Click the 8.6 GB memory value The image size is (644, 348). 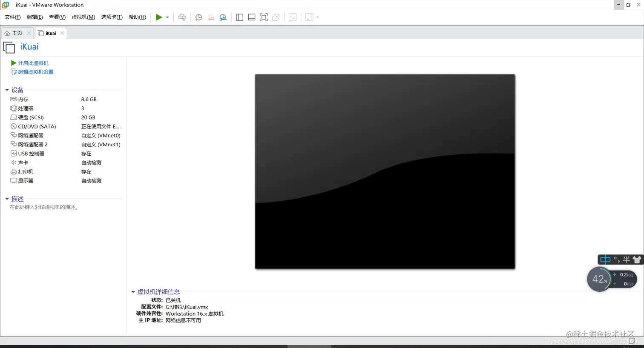(x=89, y=100)
